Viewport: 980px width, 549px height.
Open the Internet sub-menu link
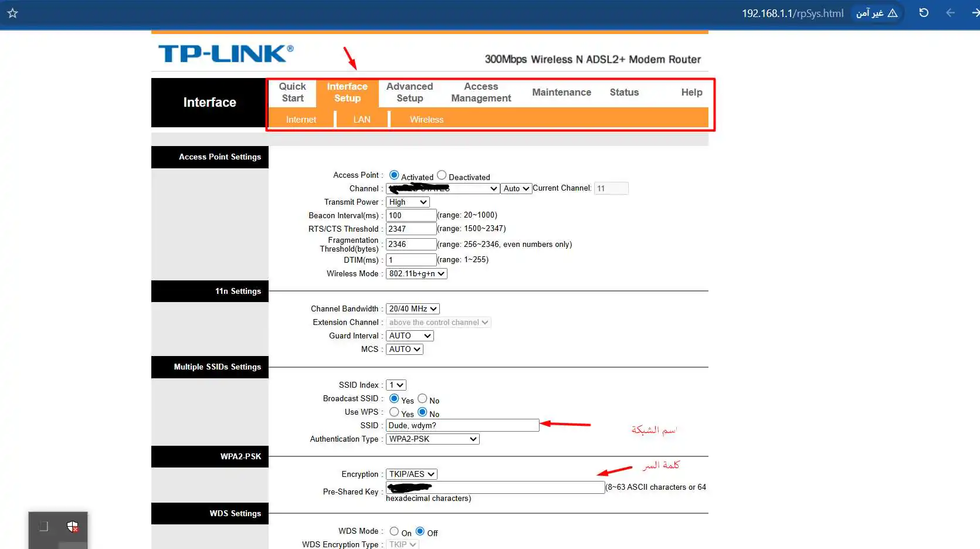pos(301,120)
